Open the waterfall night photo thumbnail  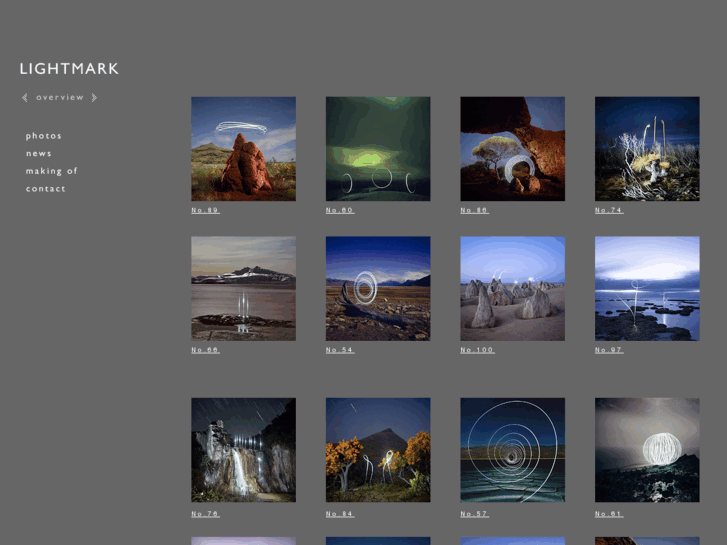click(x=243, y=450)
